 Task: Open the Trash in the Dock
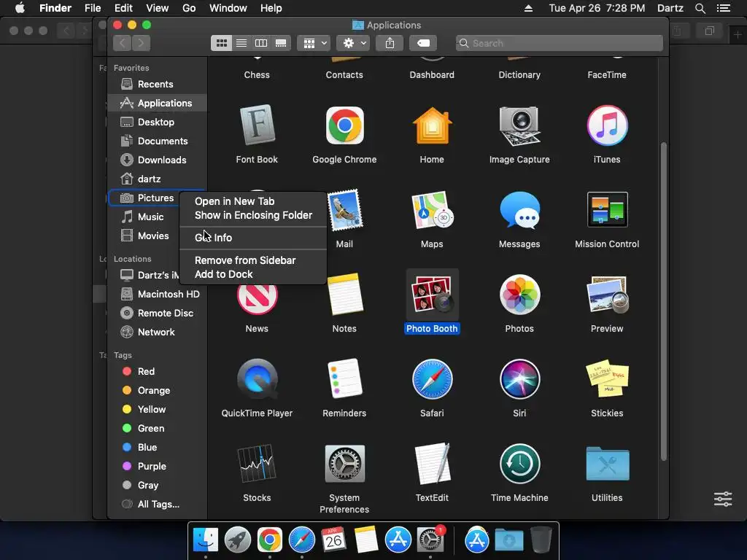pyautogui.click(x=541, y=540)
